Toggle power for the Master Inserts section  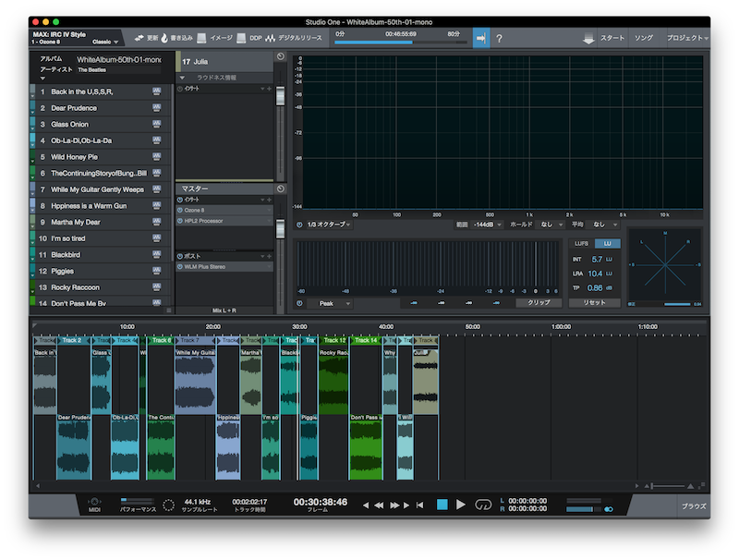point(179,200)
